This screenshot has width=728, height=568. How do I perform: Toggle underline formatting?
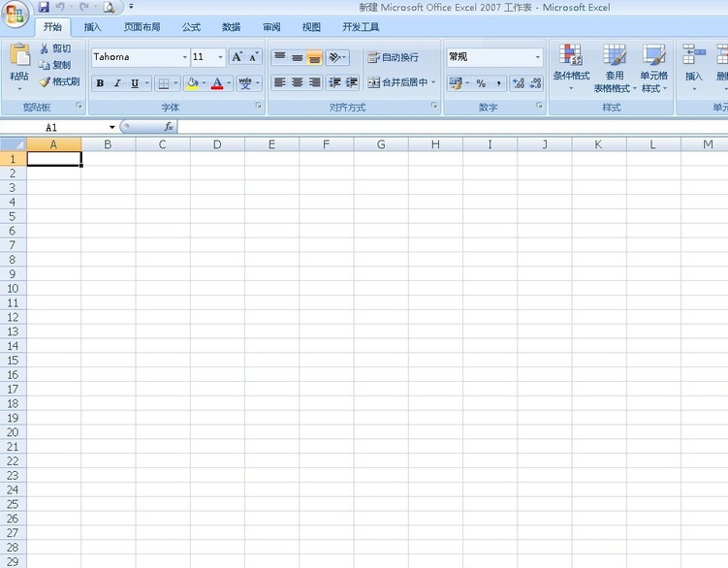click(134, 83)
